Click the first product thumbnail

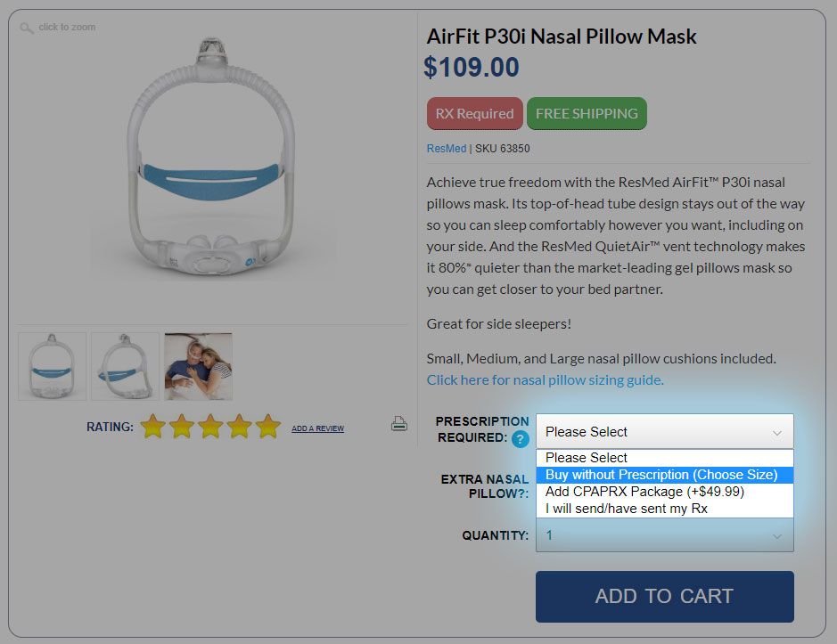pos(52,366)
